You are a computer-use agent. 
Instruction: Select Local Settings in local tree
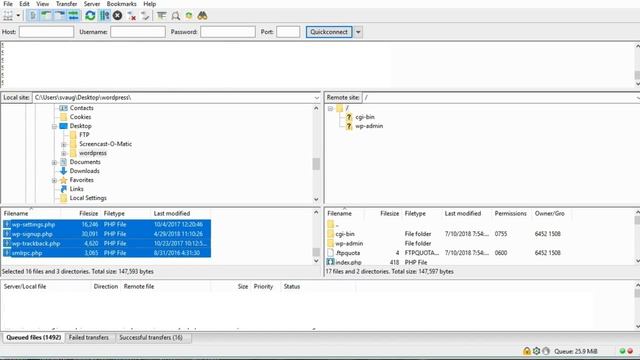88,198
